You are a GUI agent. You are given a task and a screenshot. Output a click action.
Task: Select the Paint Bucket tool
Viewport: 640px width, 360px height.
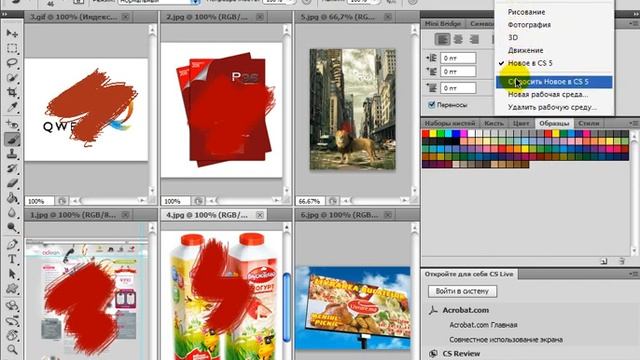tap(12, 198)
